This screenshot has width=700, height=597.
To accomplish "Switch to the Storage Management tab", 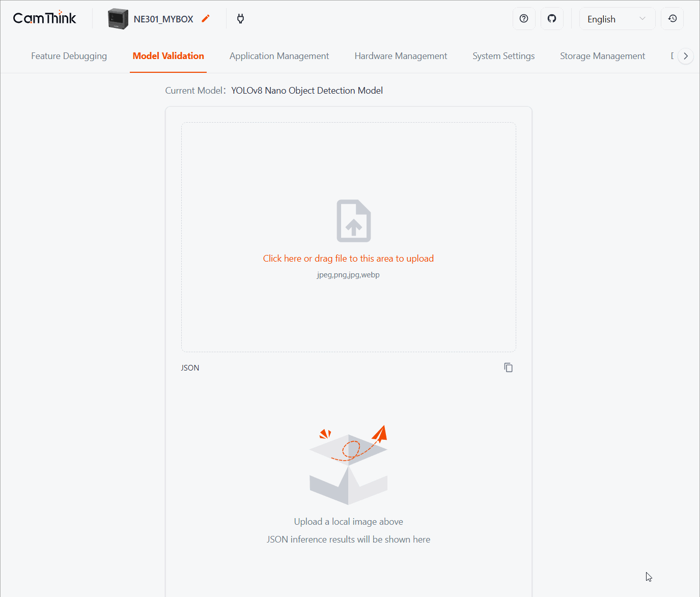I will (x=602, y=56).
